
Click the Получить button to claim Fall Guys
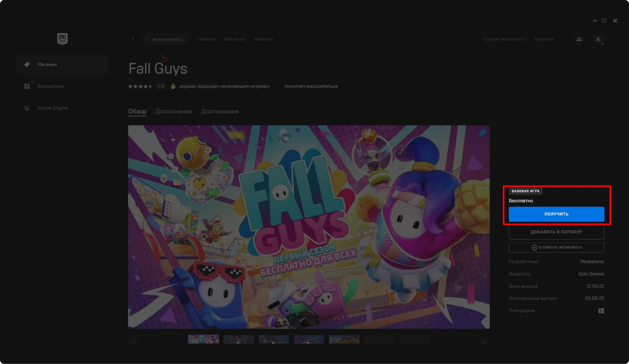[556, 214]
